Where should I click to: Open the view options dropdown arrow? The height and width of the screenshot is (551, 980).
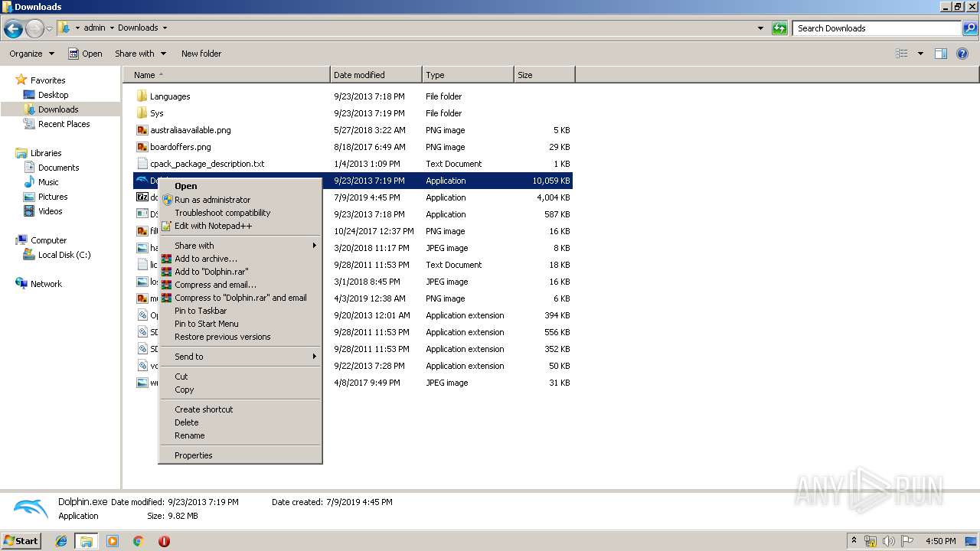click(920, 54)
